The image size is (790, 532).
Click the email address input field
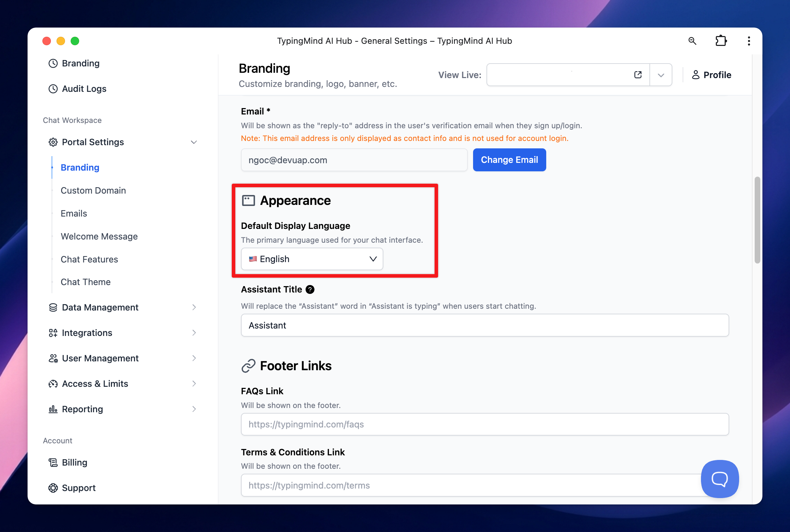click(354, 160)
